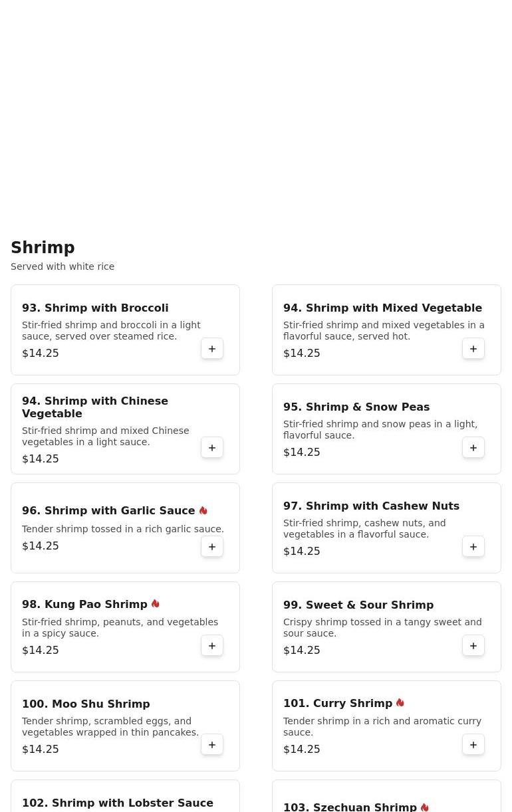Select 97. Shrimp with Cashew Nuts title
The width and height of the screenshot is (512, 812).
tap(371, 506)
